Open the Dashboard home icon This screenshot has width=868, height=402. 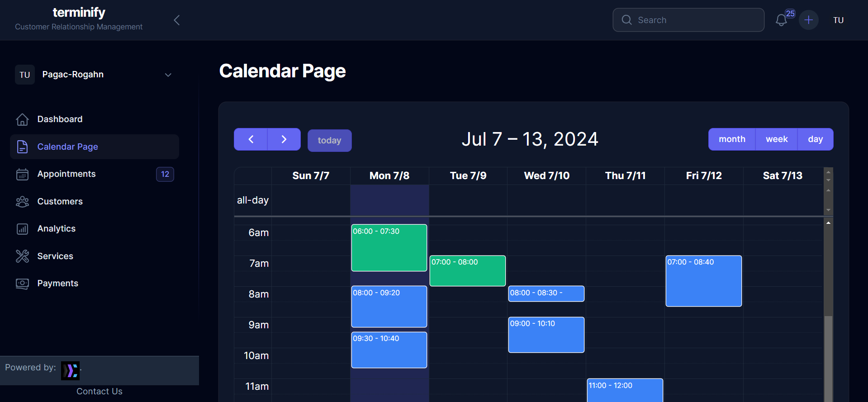click(x=22, y=119)
